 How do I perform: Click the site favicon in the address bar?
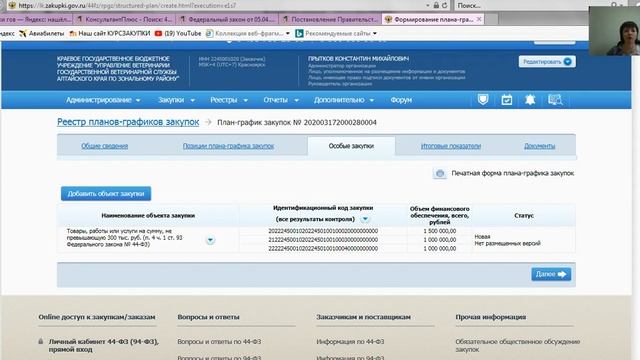pyautogui.click(x=12, y=6)
